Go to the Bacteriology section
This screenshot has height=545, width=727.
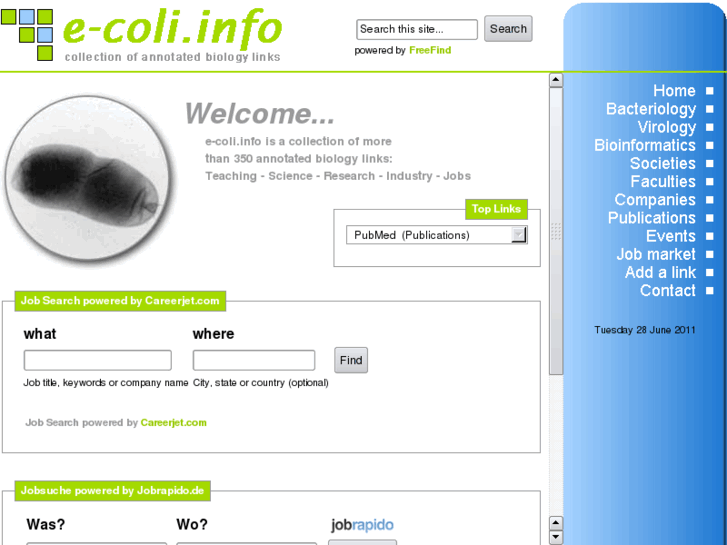651,109
